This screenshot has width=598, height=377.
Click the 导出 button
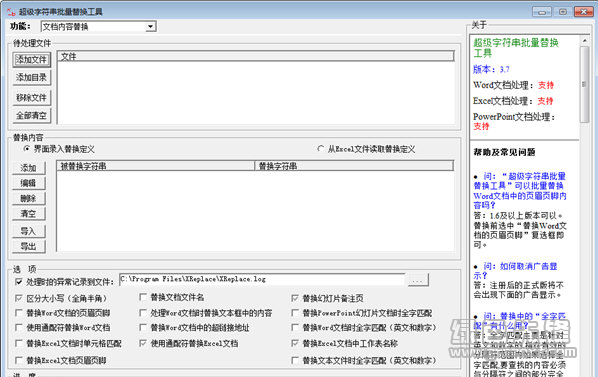pos(29,246)
